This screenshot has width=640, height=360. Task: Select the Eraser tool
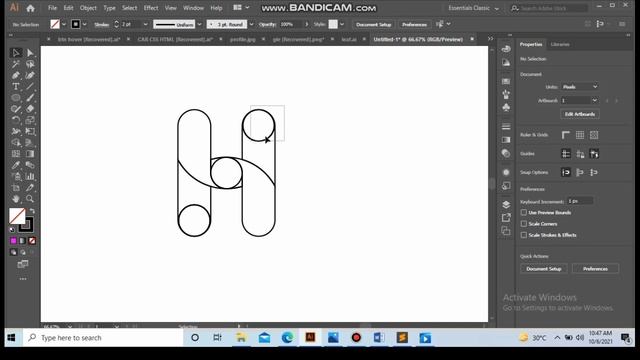pyautogui.click(x=30, y=109)
